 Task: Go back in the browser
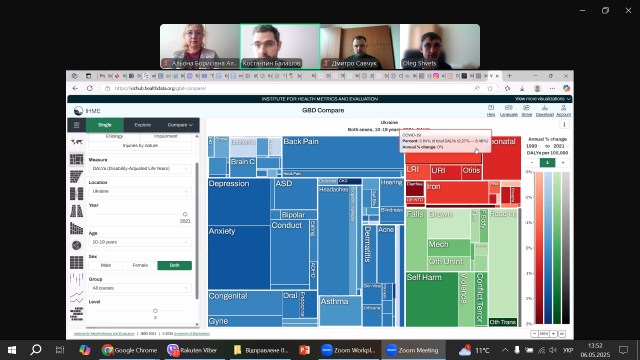(x=75, y=88)
